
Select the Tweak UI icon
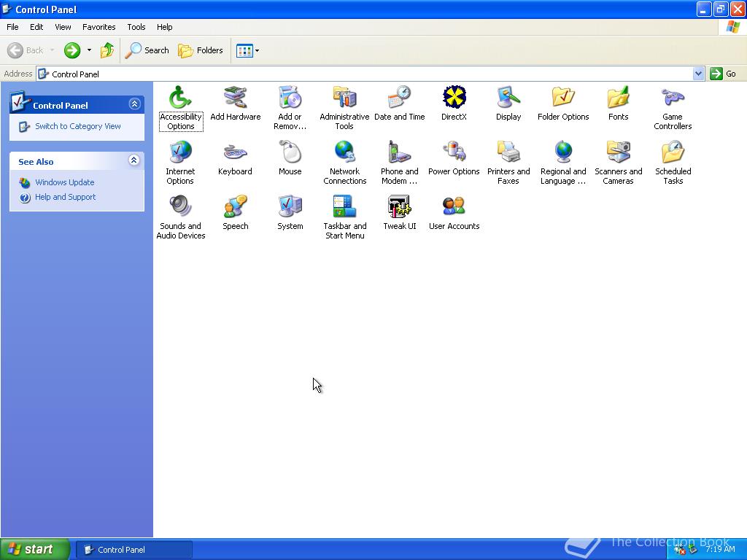click(399, 213)
